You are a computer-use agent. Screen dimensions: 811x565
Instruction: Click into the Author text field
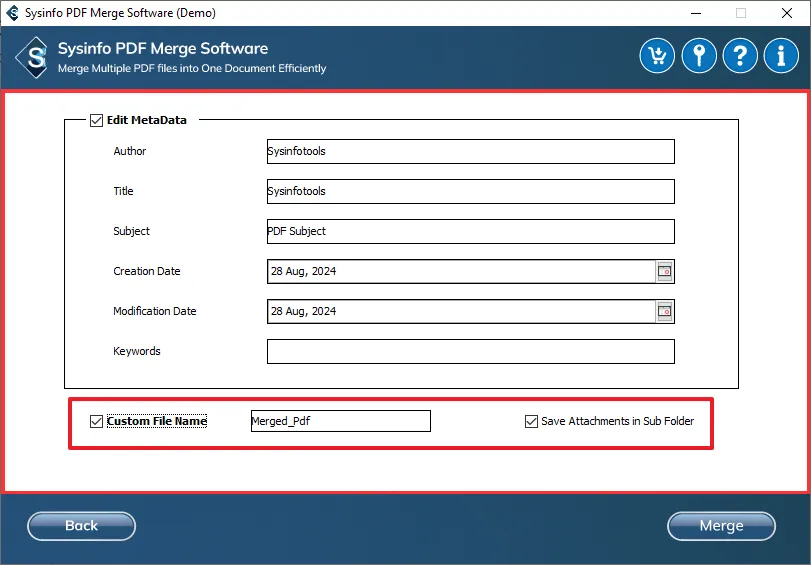[470, 151]
